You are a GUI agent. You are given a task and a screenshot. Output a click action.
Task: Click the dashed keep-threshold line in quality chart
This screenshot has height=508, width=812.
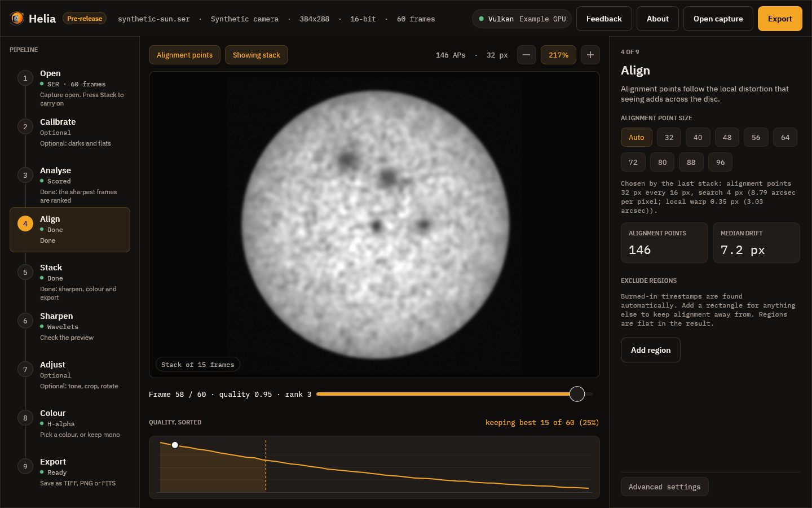coord(266,466)
